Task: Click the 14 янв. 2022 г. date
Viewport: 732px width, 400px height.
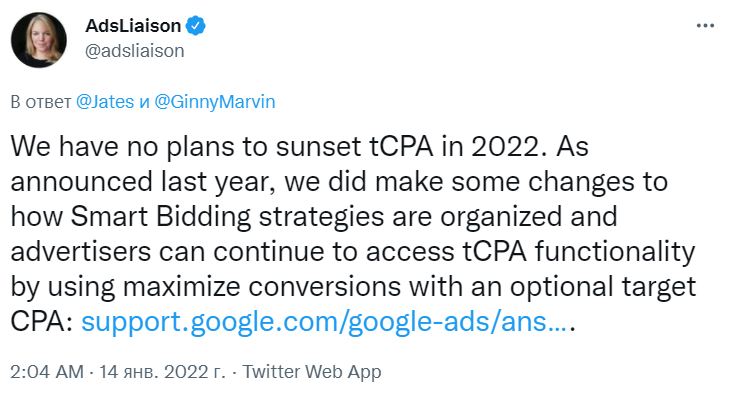Action: point(156,372)
